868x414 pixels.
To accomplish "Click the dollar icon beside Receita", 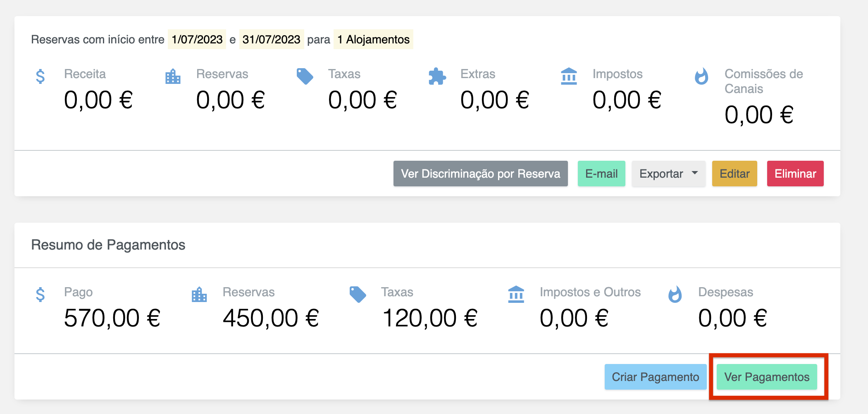I will 41,76.
